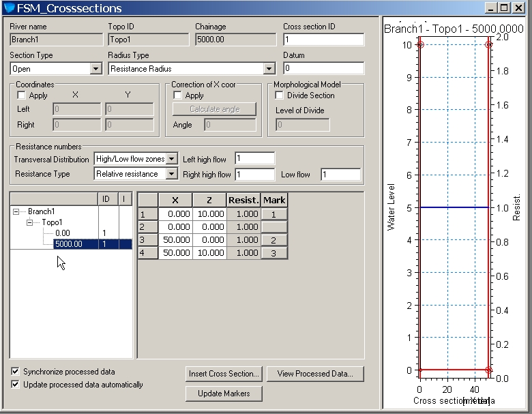532x414 pixels.
Task: Click the Insert Cross Section button
Action: (x=224, y=374)
